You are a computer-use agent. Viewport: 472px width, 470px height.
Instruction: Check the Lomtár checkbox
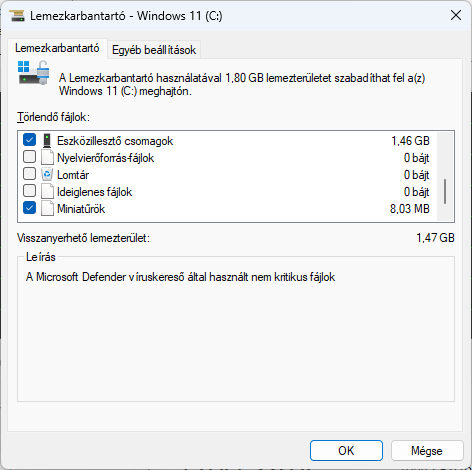tap(29, 174)
